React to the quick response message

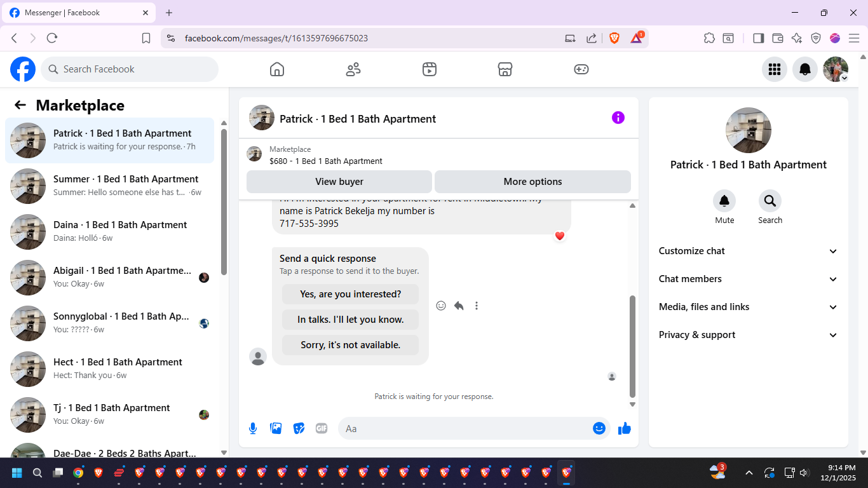tap(441, 306)
